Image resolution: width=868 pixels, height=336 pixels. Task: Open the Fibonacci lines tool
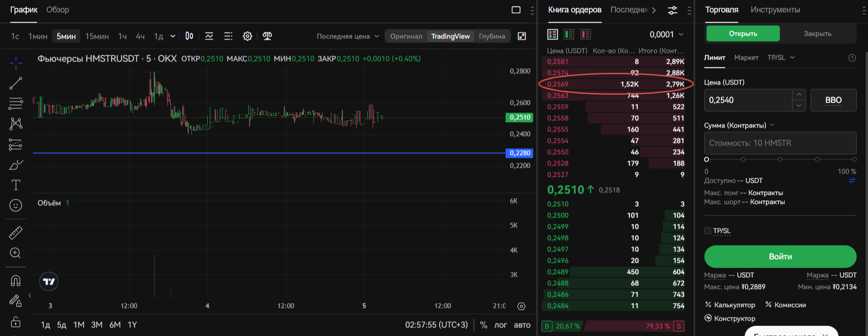pos(15,104)
